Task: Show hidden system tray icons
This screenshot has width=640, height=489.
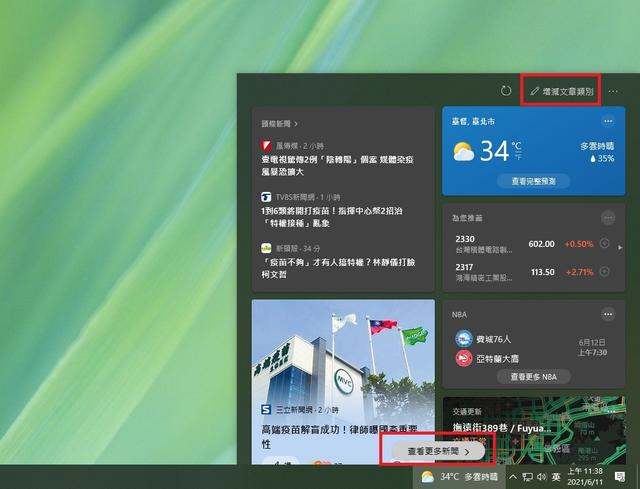Action: 514,477
